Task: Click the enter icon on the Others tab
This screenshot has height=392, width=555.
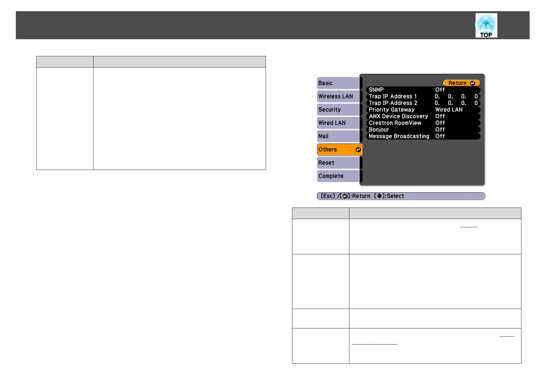Action: pos(358,150)
